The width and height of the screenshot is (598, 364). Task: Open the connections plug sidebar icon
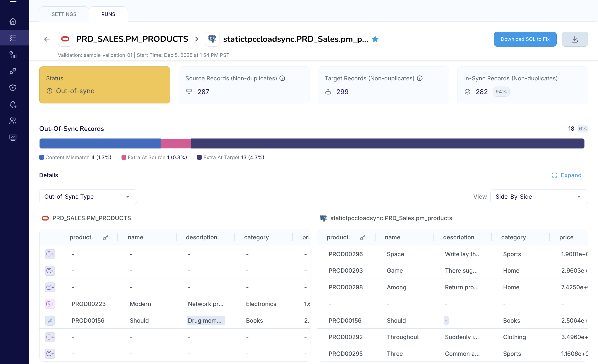[x=13, y=71]
